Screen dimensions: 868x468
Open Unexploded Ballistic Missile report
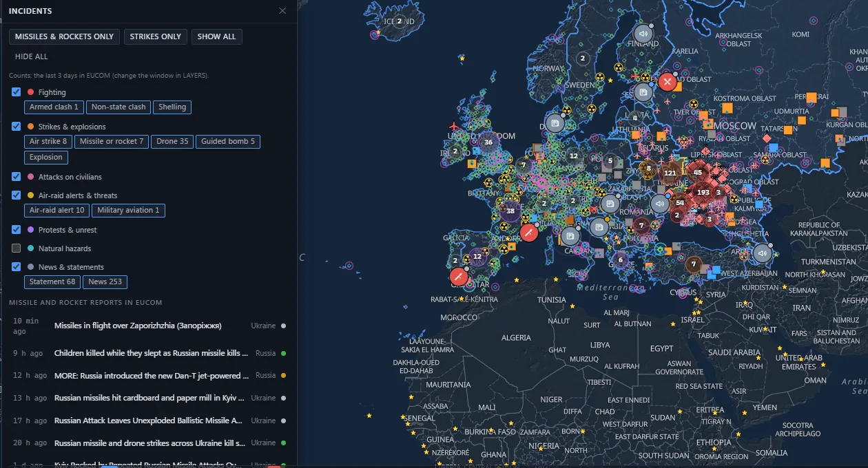coord(148,421)
